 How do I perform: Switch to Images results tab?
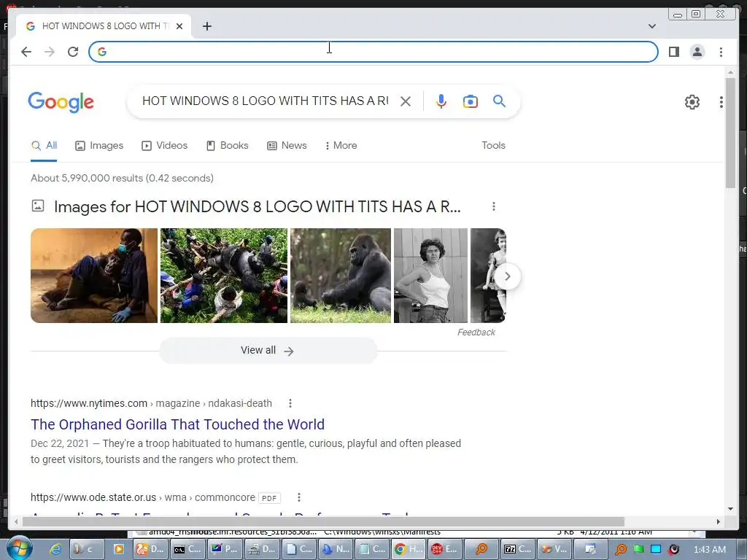[99, 146]
